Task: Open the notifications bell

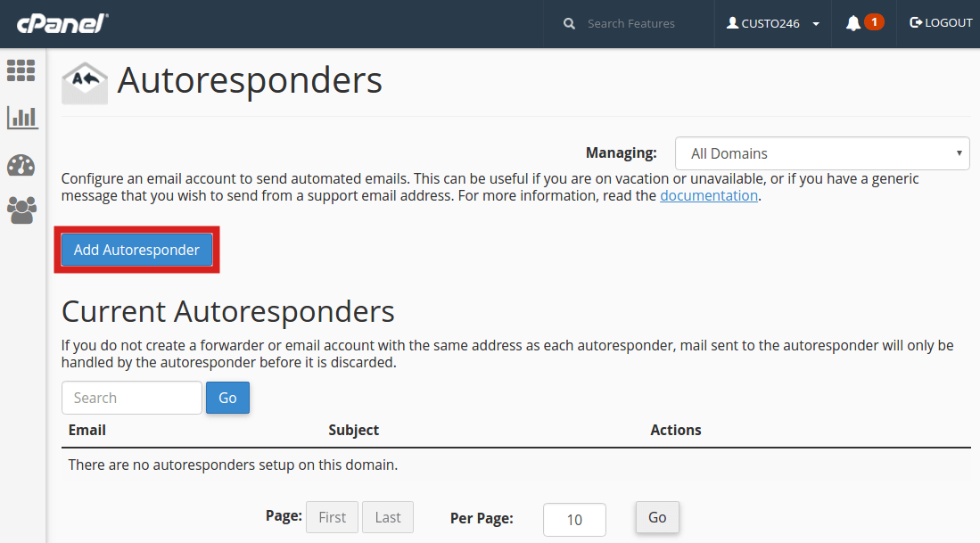Action: 853,24
